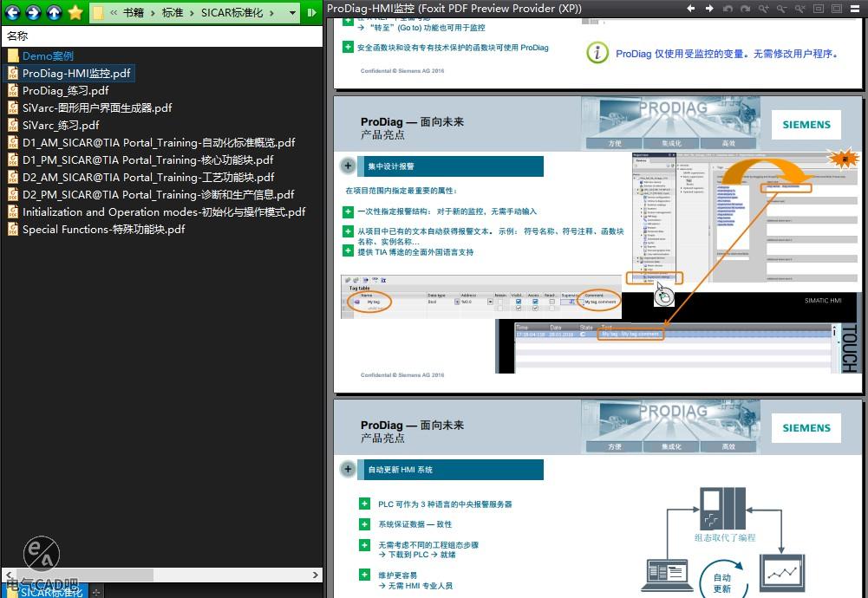The width and height of the screenshot is (868, 598).
Task: Expand the address bar path dropdown
Action: pyautogui.click(x=292, y=13)
